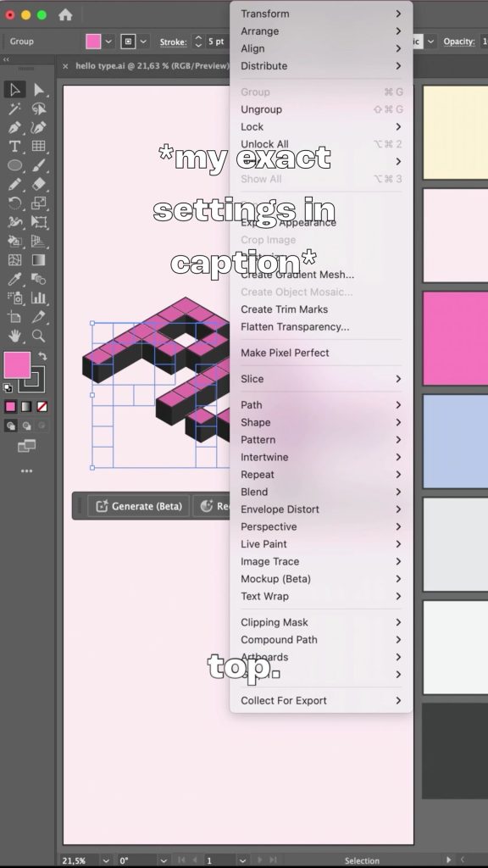Open the Align submenu

pos(321,48)
